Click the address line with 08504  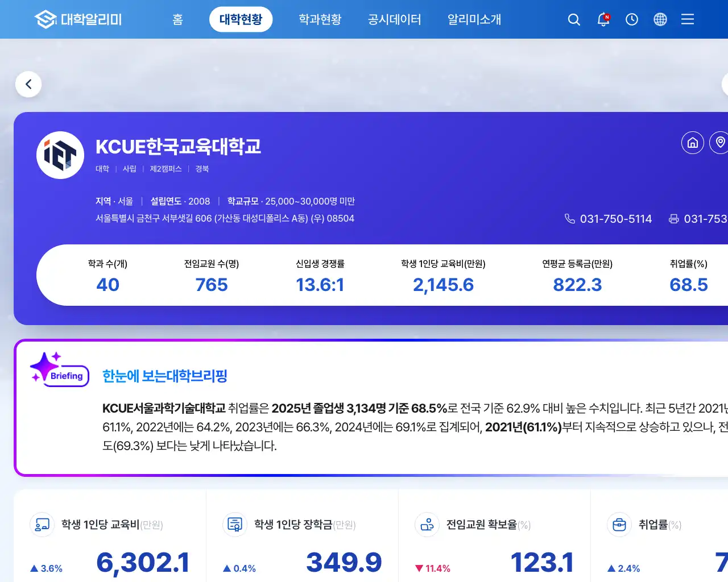click(x=225, y=218)
